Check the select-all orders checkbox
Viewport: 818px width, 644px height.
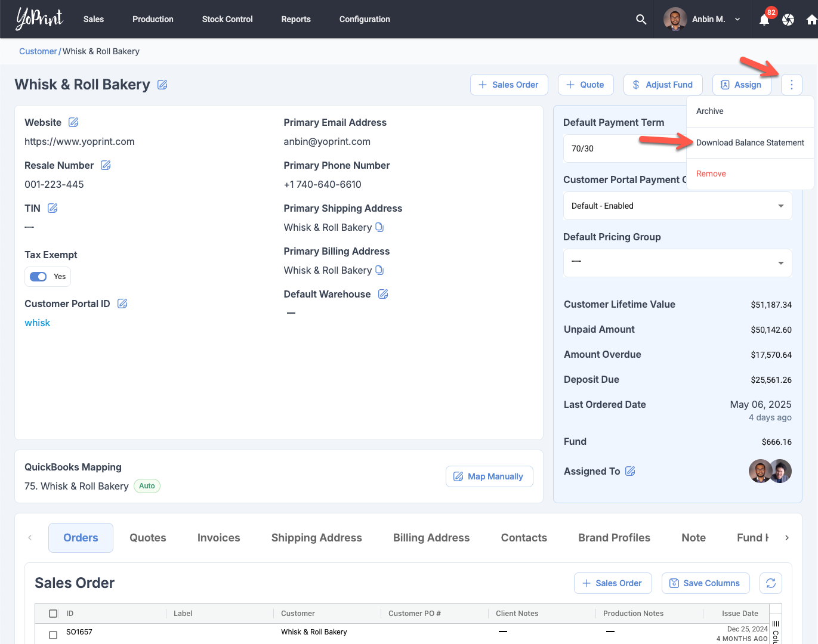[x=53, y=614]
